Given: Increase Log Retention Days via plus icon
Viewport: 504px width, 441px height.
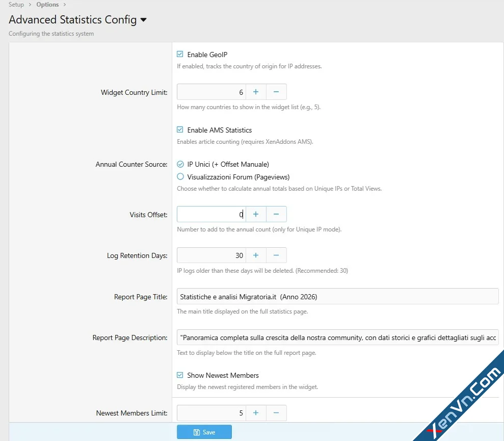Looking at the screenshot, I should pyautogui.click(x=256, y=255).
